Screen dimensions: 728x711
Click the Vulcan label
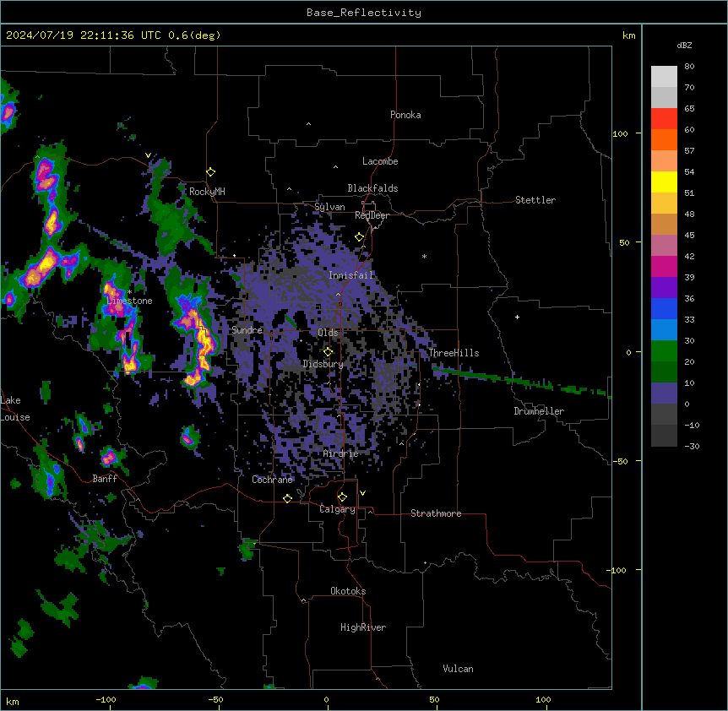459,669
